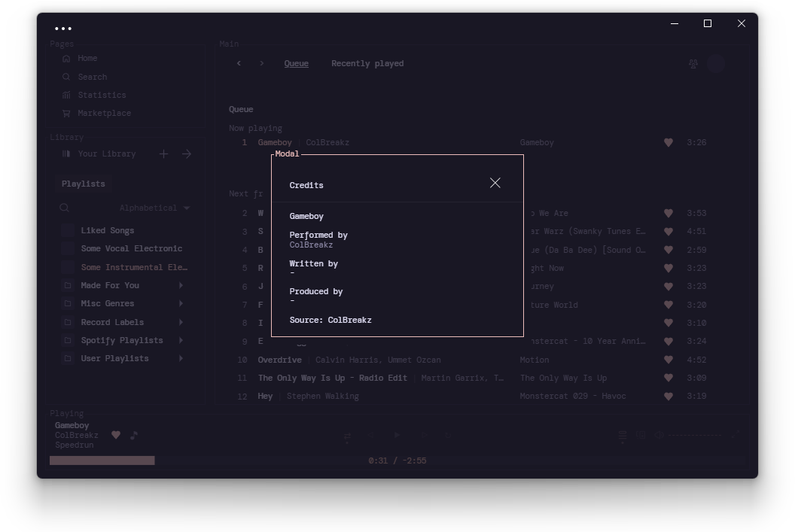Skip to the next track
Image resolution: width=795 pixels, height=532 pixels.
pyautogui.click(x=425, y=435)
